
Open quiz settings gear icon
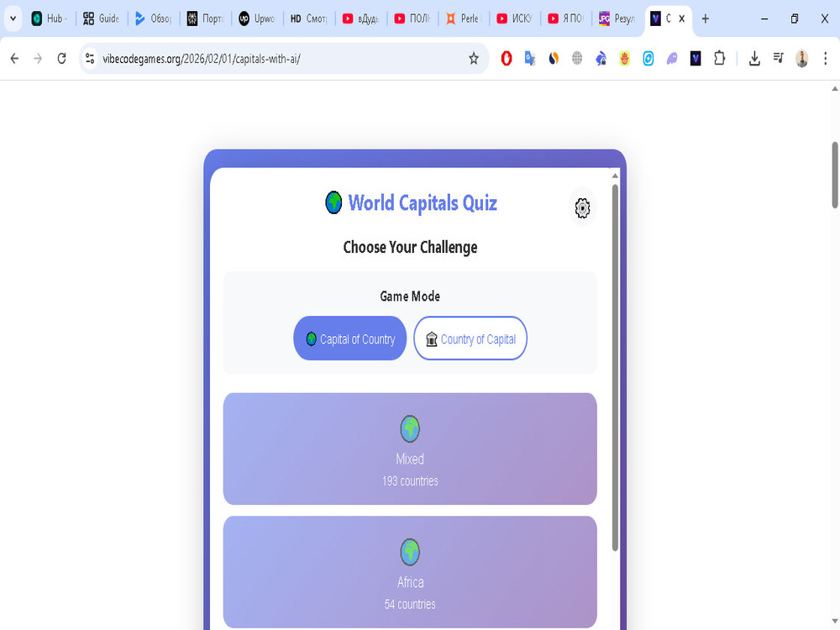click(x=582, y=207)
